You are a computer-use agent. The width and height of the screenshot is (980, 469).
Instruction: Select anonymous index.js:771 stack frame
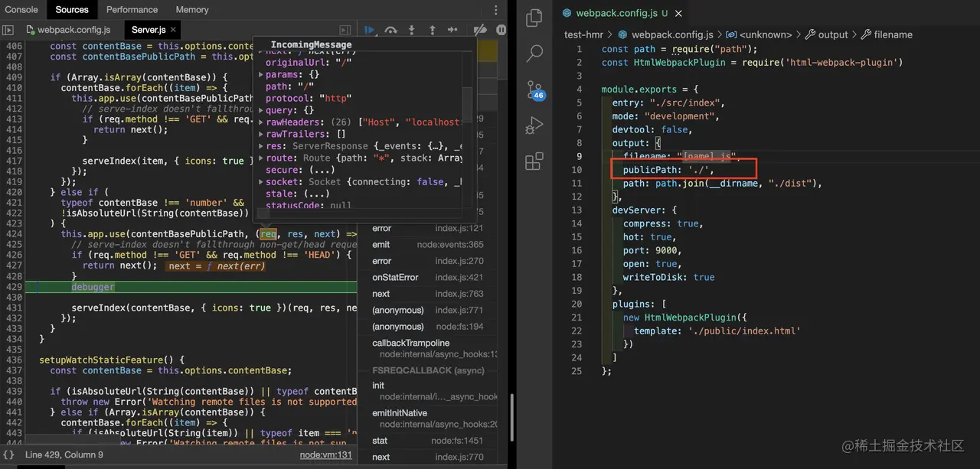coord(429,310)
